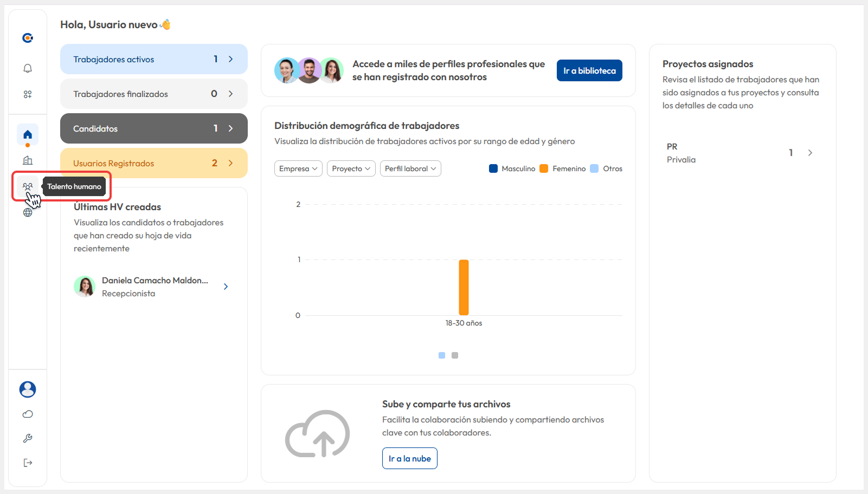
Task: Open the notifications bell icon
Action: coord(28,68)
